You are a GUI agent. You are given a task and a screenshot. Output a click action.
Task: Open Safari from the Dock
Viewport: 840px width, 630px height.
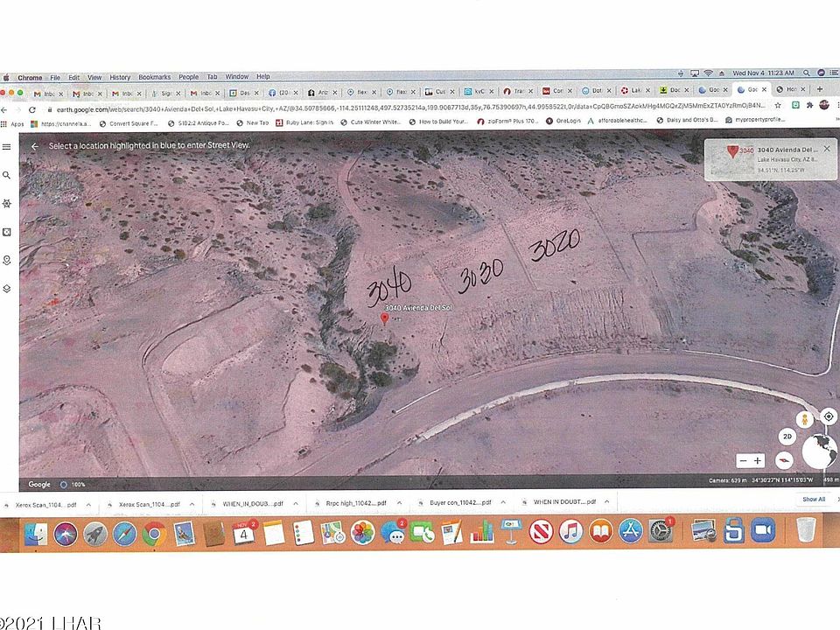coord(124,534)
